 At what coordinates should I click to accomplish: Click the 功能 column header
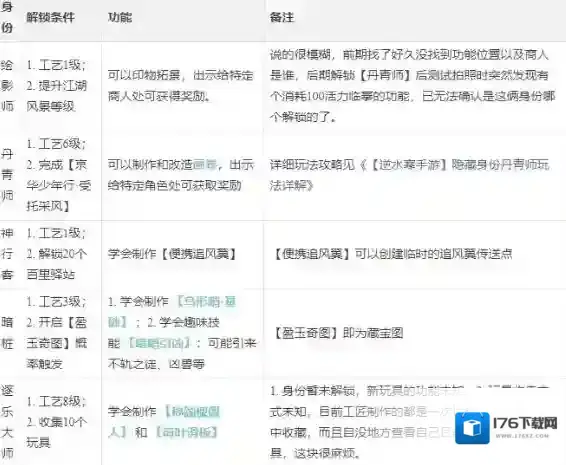(x=120, y=17)
